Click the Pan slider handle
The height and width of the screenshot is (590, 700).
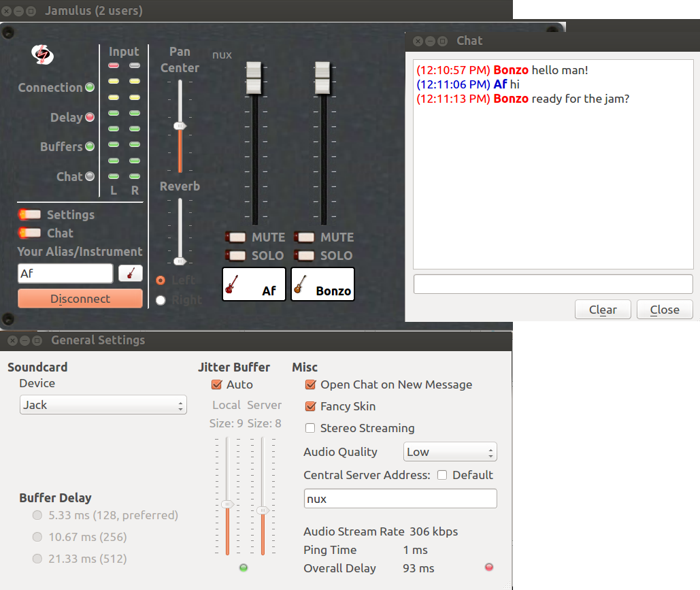coord(180,126)
